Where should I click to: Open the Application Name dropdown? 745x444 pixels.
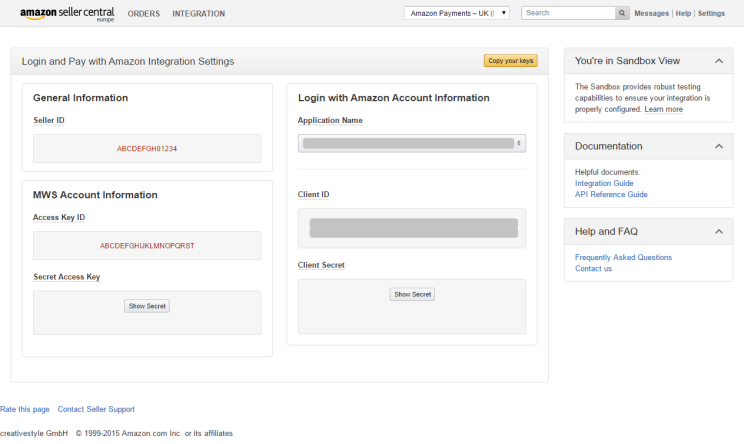point(412,144)
